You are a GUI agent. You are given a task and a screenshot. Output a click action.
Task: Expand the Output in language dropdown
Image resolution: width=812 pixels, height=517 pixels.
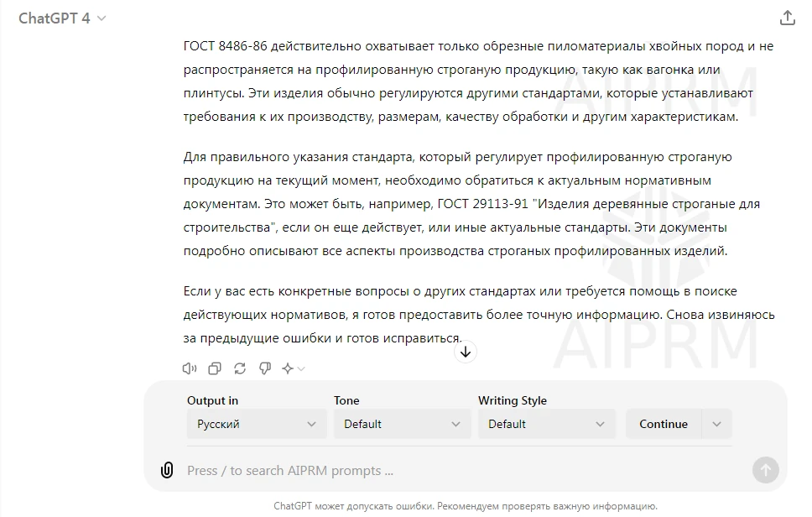(x=256, y=424)
